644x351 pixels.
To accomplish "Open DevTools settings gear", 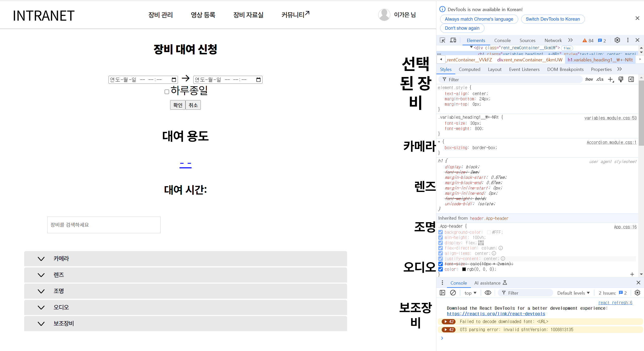I will pos(617,40).
